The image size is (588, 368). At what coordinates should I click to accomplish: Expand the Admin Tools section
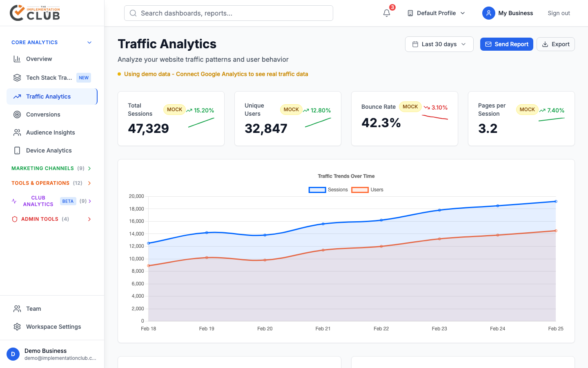(x=51, y=219)
